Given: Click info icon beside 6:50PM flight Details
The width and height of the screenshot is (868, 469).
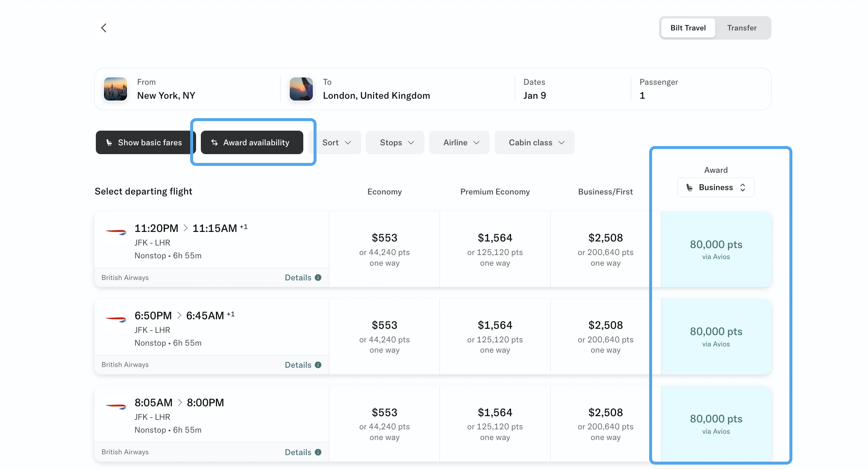Looking at the screenshot, I should click(x=318, y=365).
